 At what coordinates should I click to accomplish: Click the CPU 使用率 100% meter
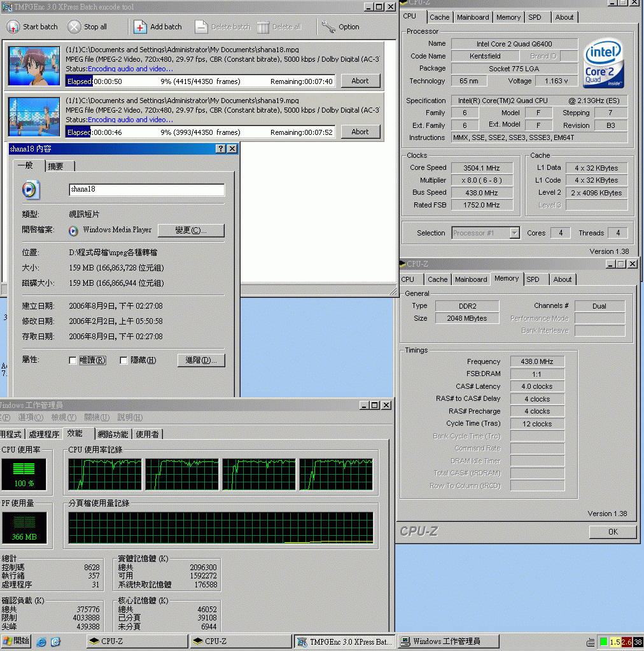(x=24, y=475)
